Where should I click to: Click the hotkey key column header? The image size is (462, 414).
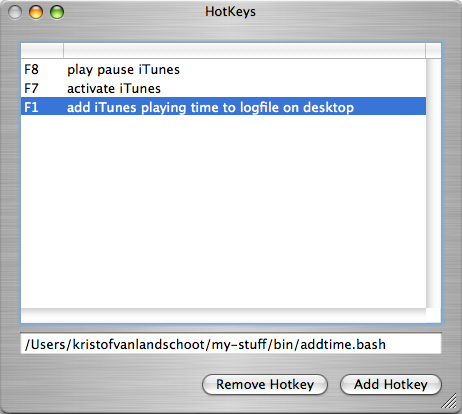pos(42,51)
